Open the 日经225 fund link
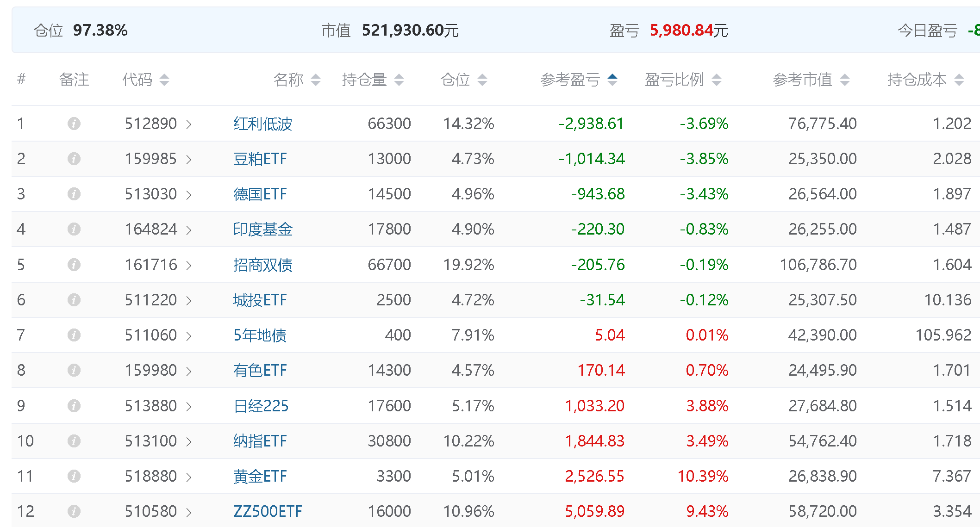This screenshot has height=527, width=980. click(261, 406)
